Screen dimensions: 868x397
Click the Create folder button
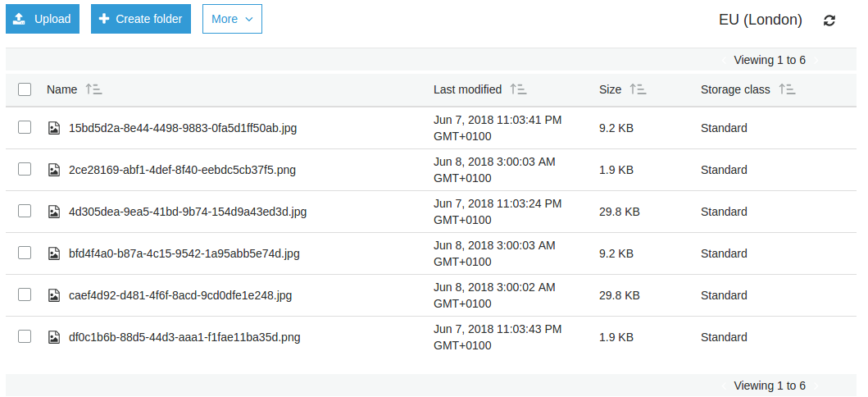141,19
